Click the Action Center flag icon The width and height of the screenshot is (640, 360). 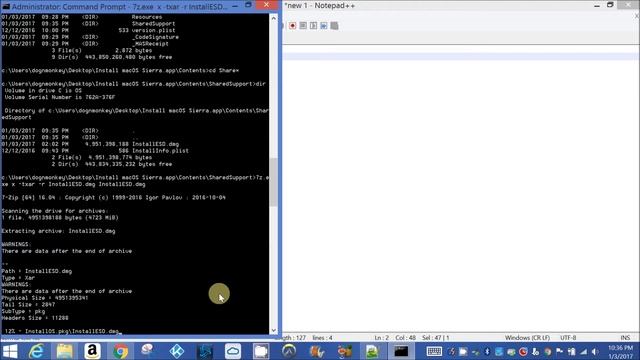point(560,351)
